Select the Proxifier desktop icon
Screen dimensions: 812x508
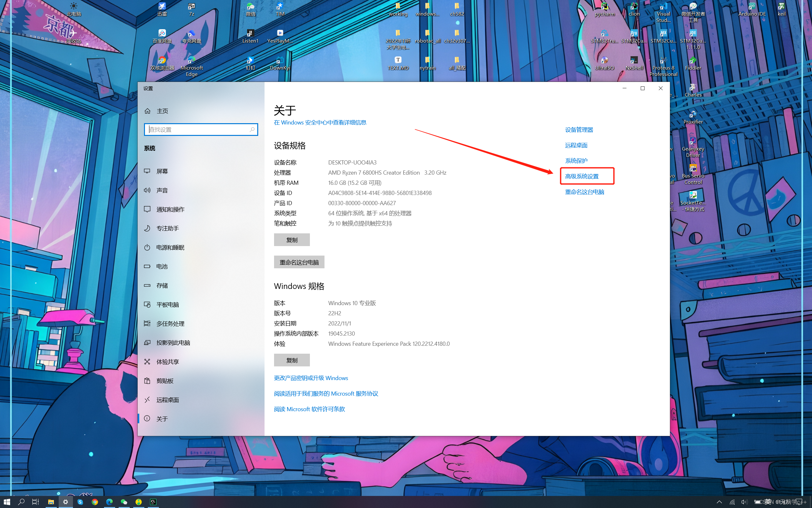click(x=693, y=117)
